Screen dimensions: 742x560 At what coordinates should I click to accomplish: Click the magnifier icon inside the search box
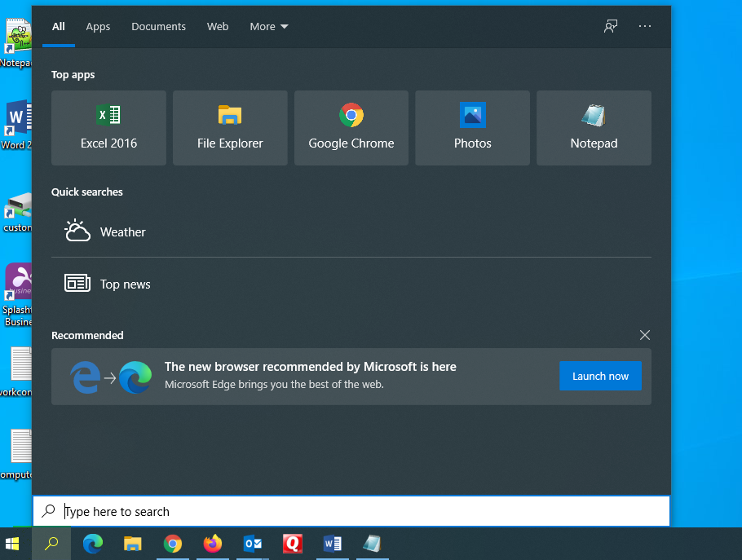pyautogui.click(x=48, y=511)
